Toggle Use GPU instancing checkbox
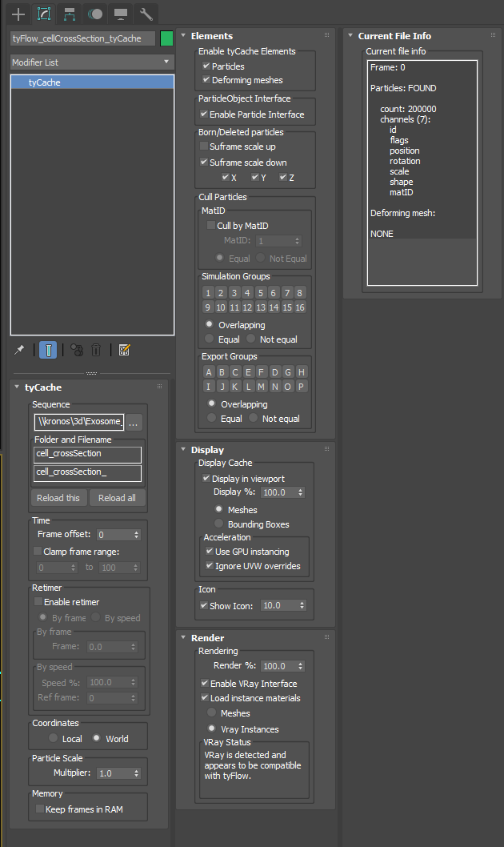Image resolution: width=504 pixels, height=847 pixels. [210, 551]
